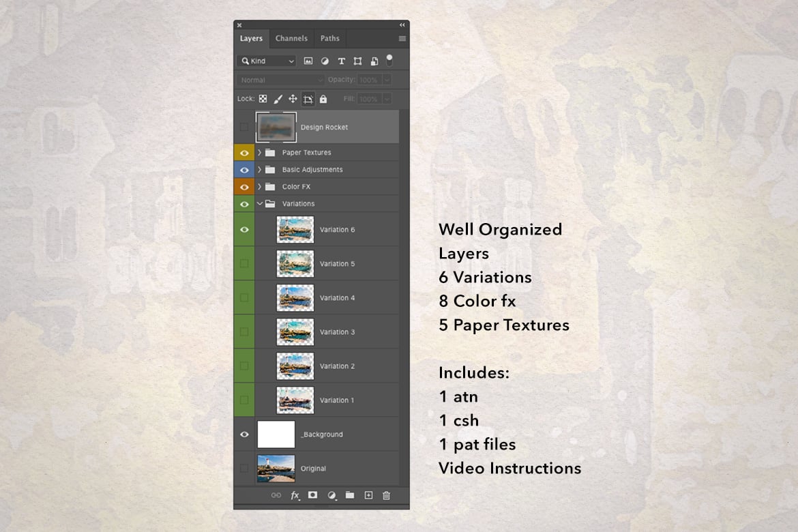The width and height of the screenshot is (798, 532).
Task: Add a layer style fx icon
Action: (295, 495)
